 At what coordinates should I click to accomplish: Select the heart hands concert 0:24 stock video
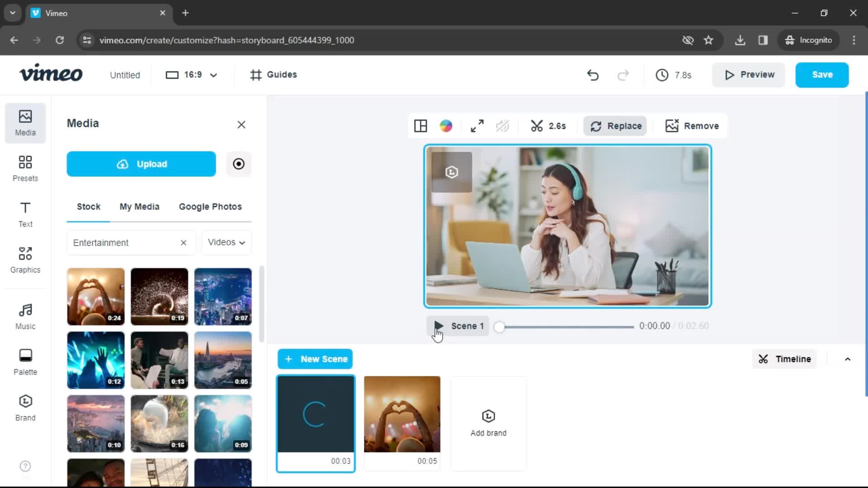[96, 297]
